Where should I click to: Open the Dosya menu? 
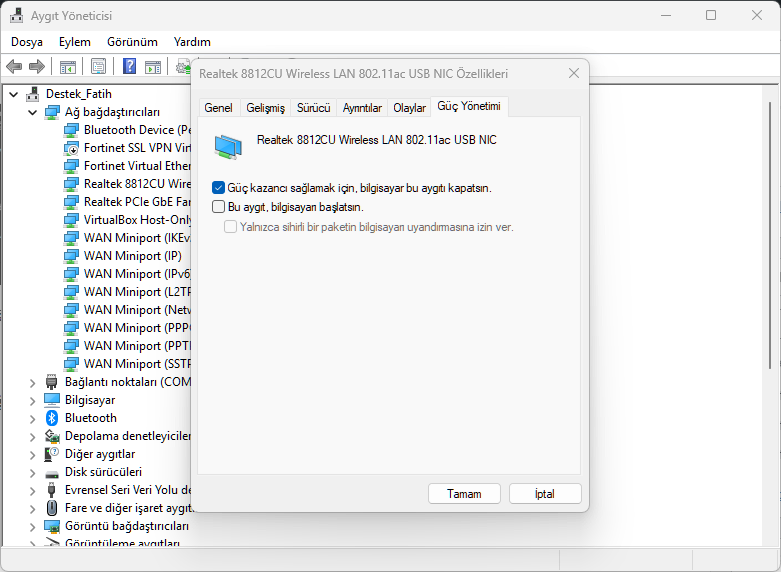tap(27, 42)
